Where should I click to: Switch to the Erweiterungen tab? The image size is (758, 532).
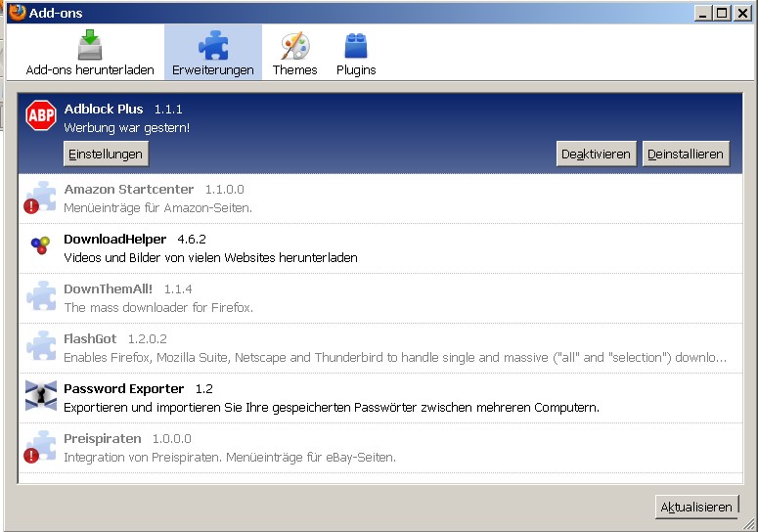point(213,52)
